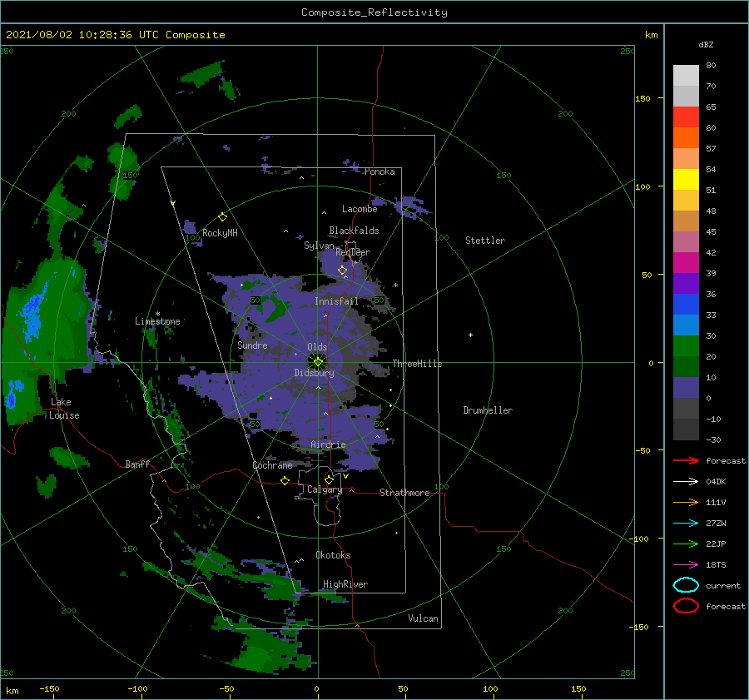This screenshot has width=749, height=700.
Task: Click the blue 36-33 dBZ swatch
Action: pyautogui.click(x=686, y=305)
